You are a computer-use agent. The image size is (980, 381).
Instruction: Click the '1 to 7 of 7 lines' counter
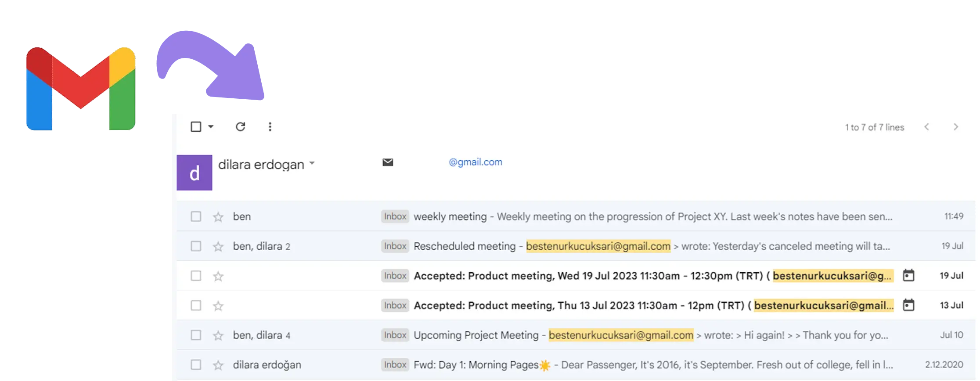tap(875, 127)
